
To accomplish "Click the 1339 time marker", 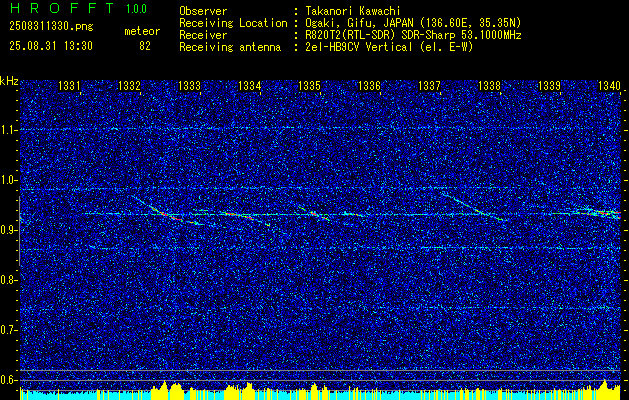I will click(549, 85).
